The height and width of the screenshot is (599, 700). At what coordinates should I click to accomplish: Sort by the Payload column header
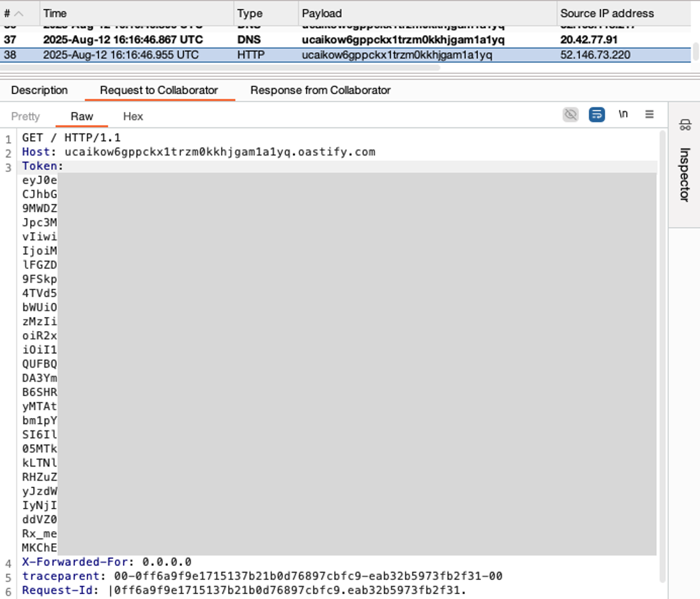coord(320,13)
